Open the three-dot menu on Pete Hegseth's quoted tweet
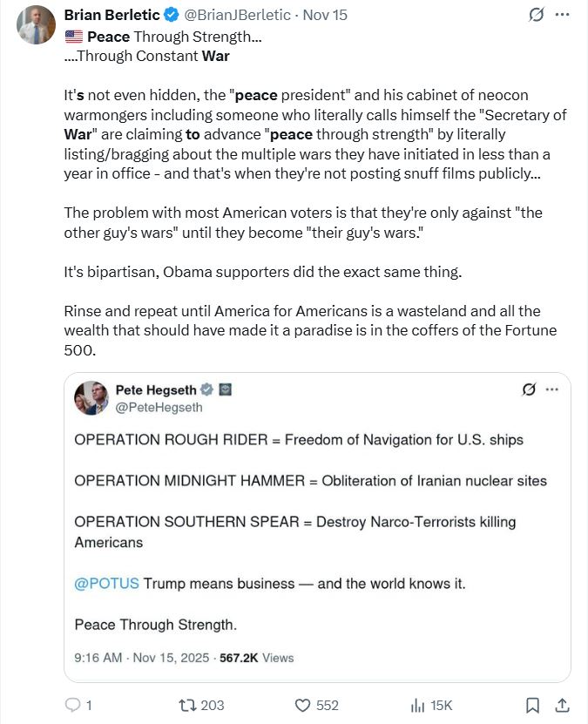Image resolution: width=588 pixels, height=724 pixels. 552,389
